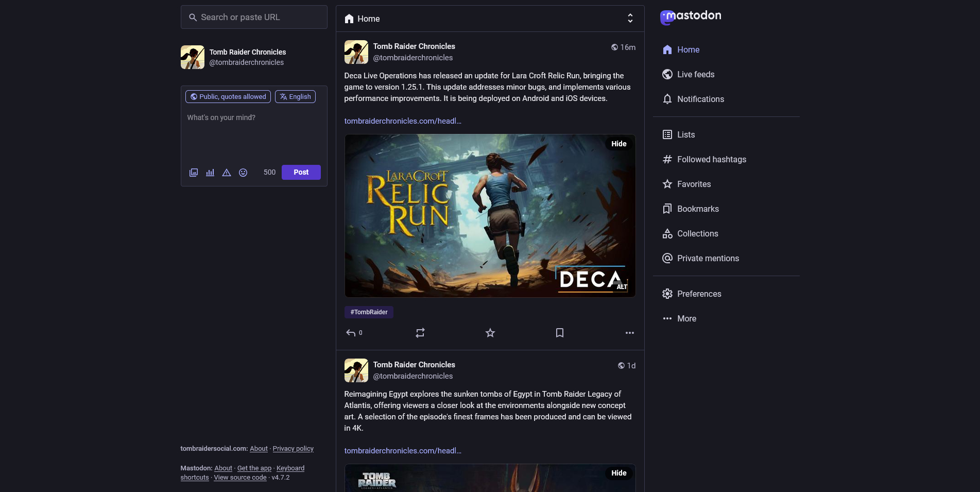Screen dimensions: 980x492
Task: Open Tomb Raider Chronicles avatar in 1d post
Action: (x=356, y=370)
